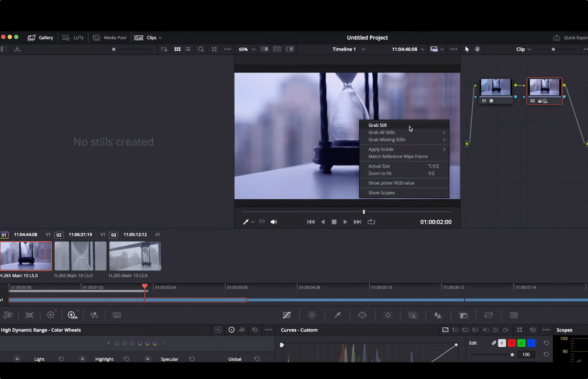
Task: Expand the Clips dropdown arrow
Action: pos(160,38)
